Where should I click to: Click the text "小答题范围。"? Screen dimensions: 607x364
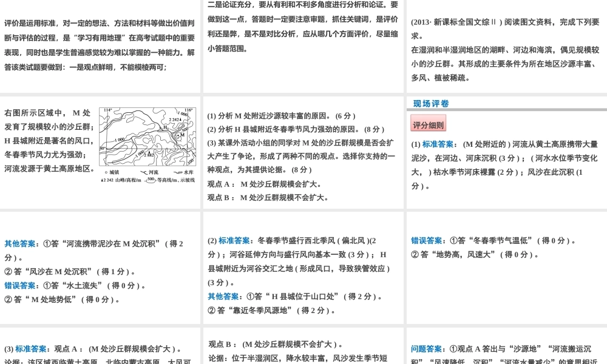click(x=228, y=49)
